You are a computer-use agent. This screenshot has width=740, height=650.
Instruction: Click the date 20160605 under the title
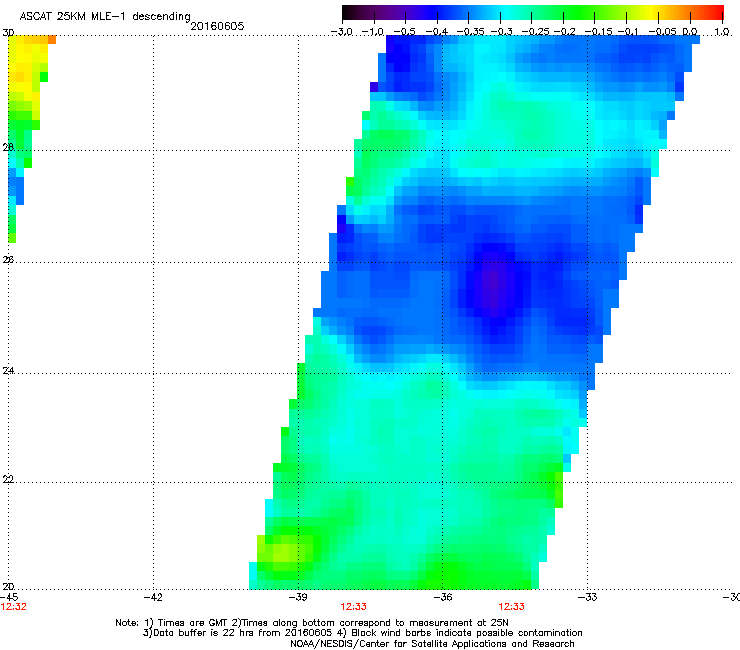[217, 26]
